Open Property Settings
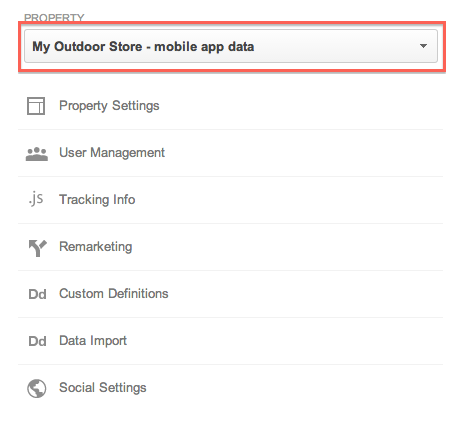This screenshot has width=464, height=426. click(109, 106)
